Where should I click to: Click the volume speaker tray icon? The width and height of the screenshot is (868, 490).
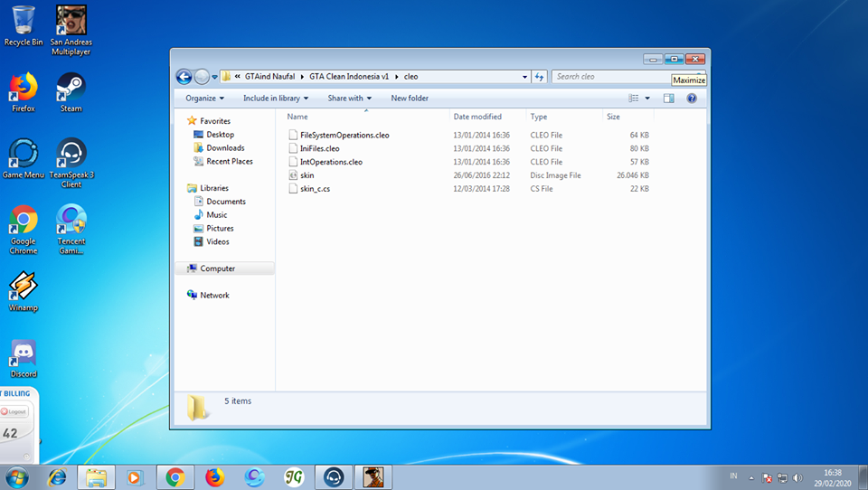(x=797, y=477)
